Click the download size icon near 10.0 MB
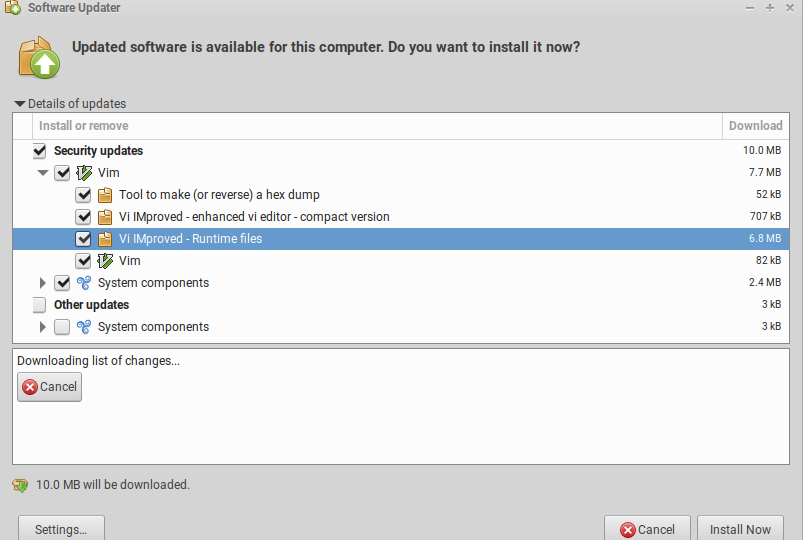The image size is (803, 540). [20, 485]
